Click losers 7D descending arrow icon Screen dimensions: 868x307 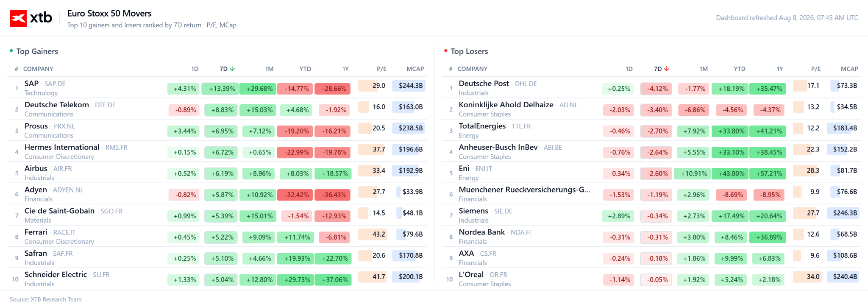click(x=667, y=69)
